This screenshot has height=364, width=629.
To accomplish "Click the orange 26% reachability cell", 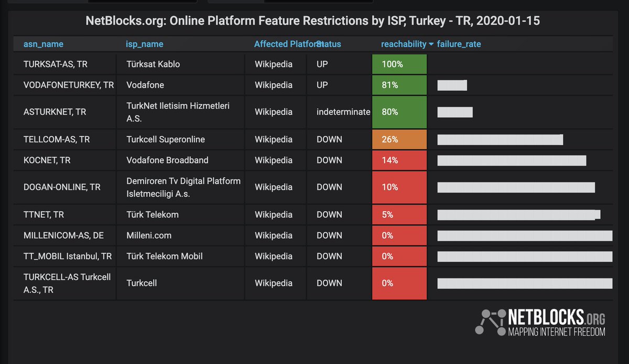I will tap(400, 139).
